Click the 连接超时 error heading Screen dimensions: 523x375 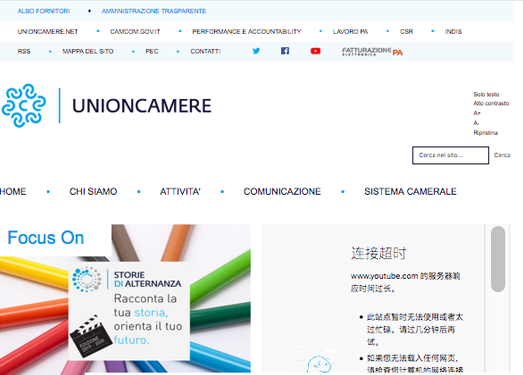pyautogui.click(x=379, y=253)
